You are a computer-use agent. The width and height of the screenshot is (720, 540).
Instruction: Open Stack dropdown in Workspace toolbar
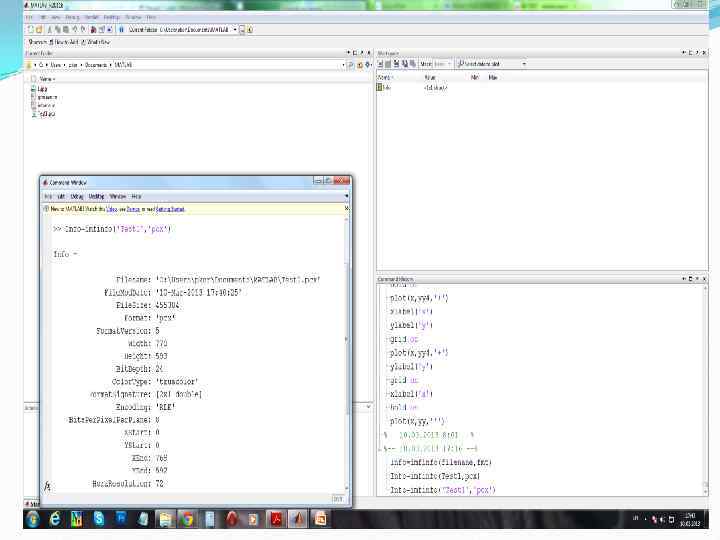442,64
